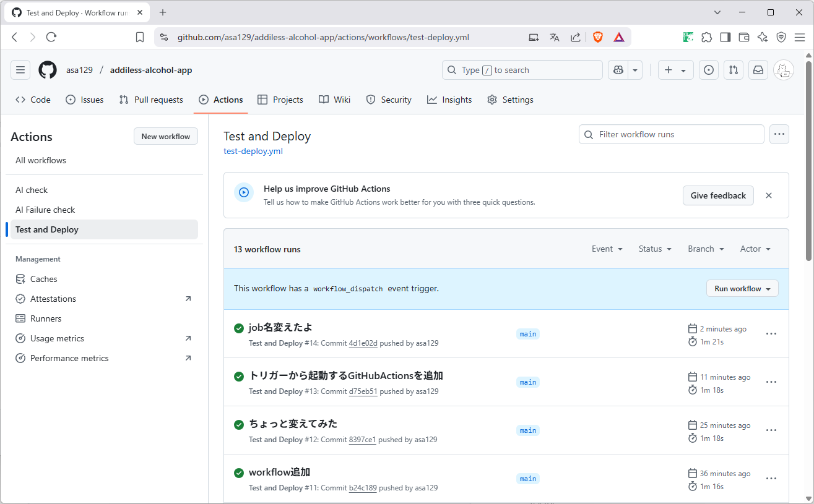The height and width of the screenshot is (504, 814).
Task: Select All workflows in sidebar
Action: 104,160
